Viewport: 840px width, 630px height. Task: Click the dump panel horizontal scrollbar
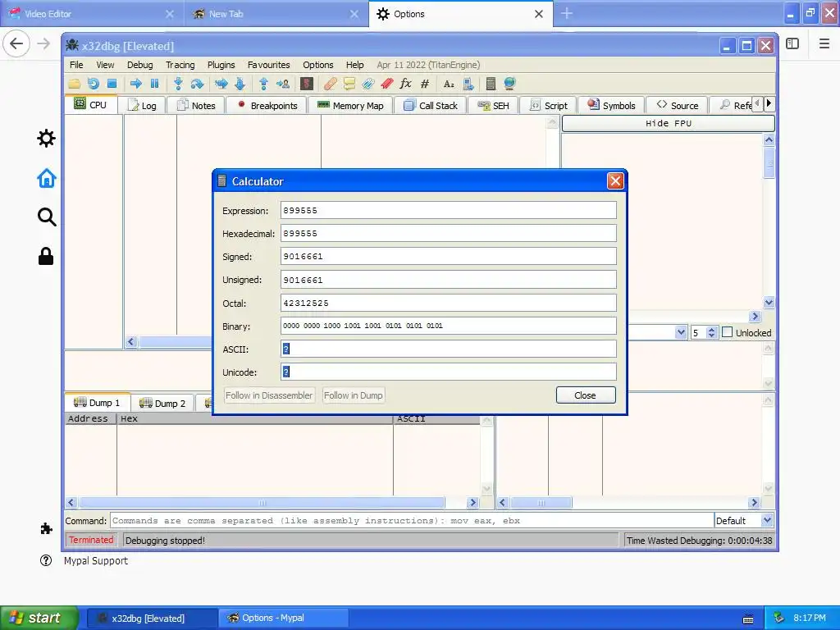pos(272,503)
